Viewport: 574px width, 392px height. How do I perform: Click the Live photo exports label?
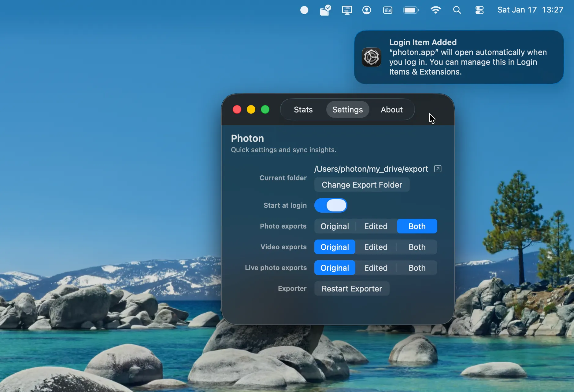(x=276, y=268)
